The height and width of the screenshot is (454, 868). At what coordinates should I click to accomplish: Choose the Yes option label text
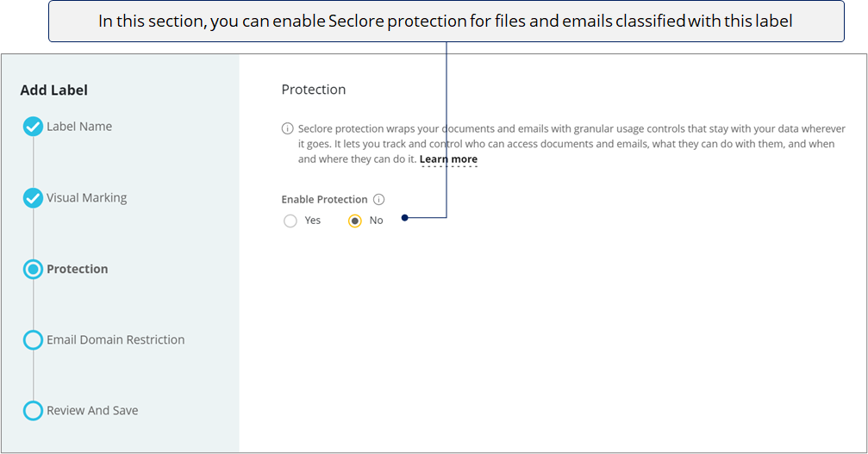[x=313, y=221]
